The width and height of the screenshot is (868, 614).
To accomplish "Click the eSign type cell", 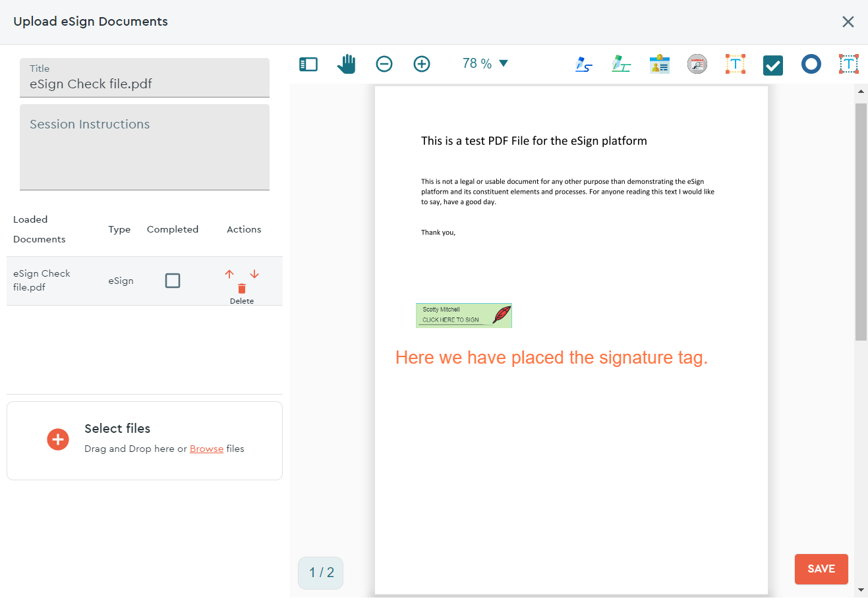I will (121, 281).
